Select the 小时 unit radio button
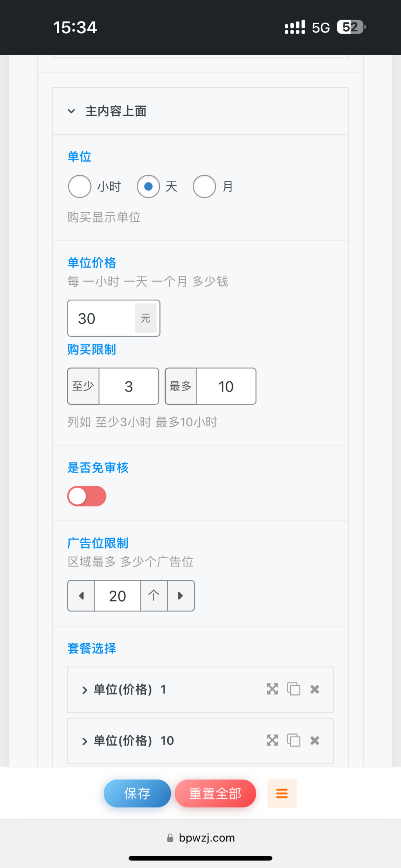 (x=80, y=187)
